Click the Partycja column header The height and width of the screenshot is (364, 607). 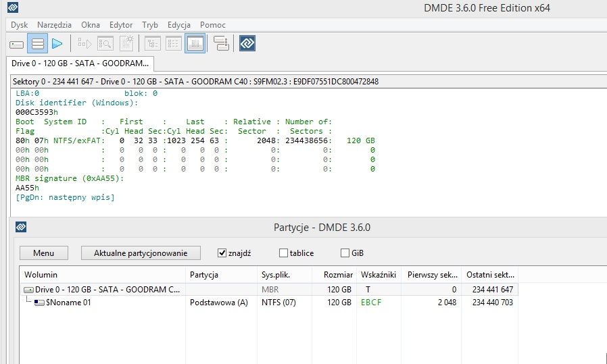point(221,275)
